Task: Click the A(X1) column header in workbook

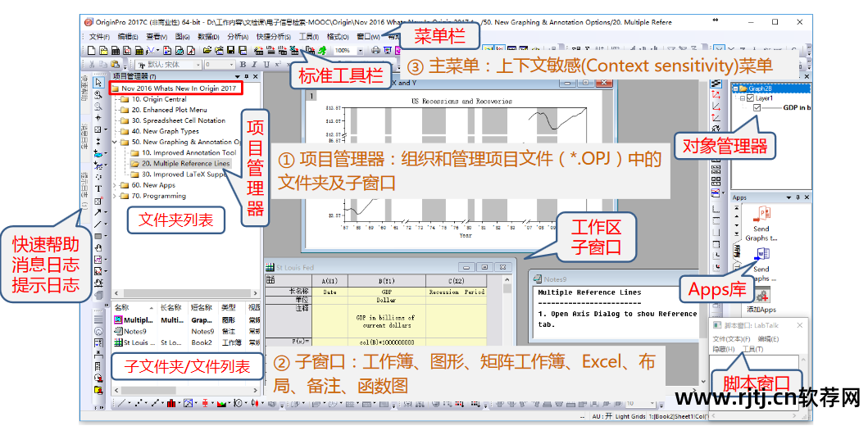Action: pos(329,281)
